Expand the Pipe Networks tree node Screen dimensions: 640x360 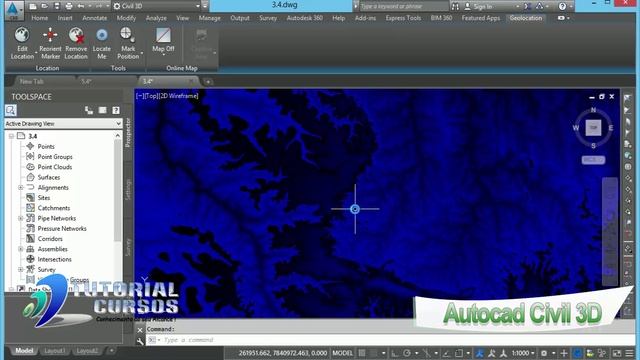click(x=21, y=218)
